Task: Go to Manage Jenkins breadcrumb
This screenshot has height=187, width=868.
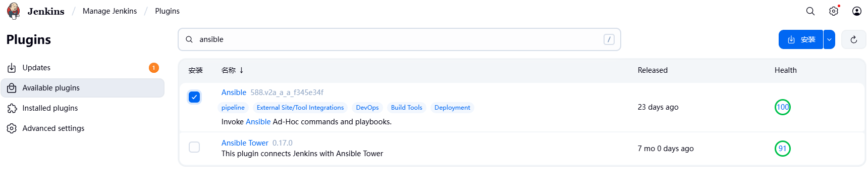Action: click(110, 11)
